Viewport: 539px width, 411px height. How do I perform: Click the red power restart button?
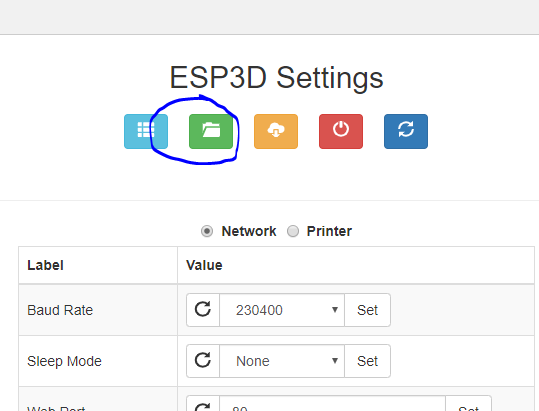[x=341, y=131]
